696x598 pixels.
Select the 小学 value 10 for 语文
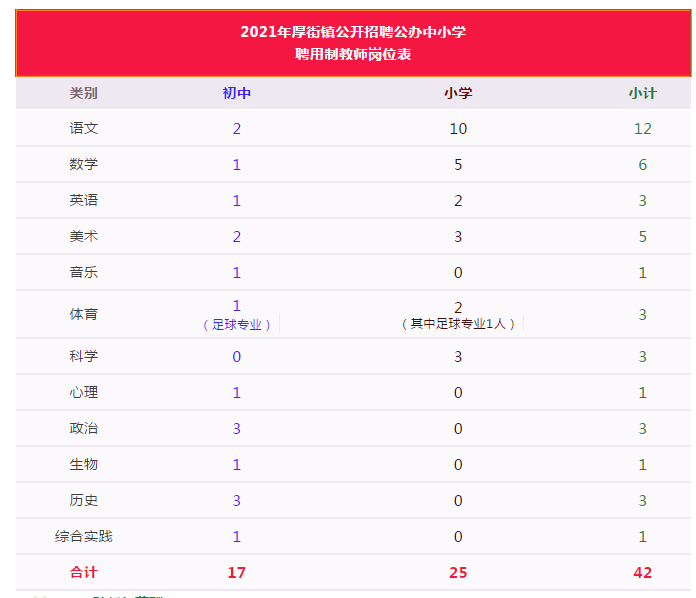coord(458,129)
